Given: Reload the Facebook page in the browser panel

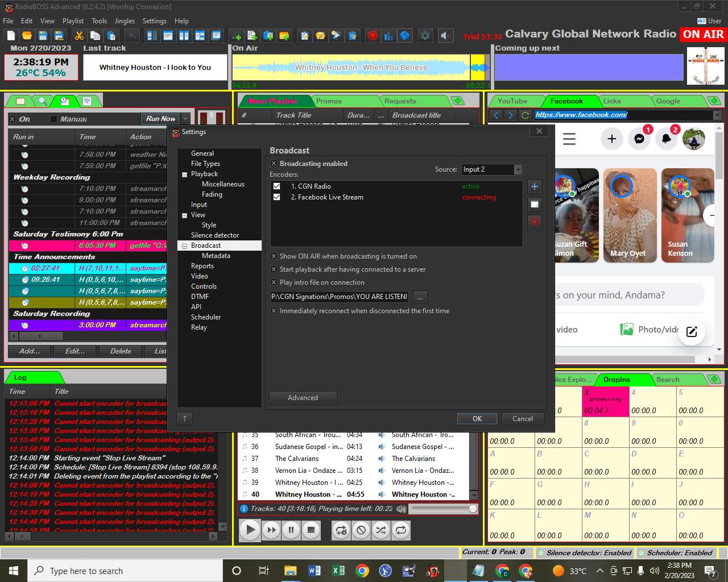Looking at the screenshot, I should (526, 115).
